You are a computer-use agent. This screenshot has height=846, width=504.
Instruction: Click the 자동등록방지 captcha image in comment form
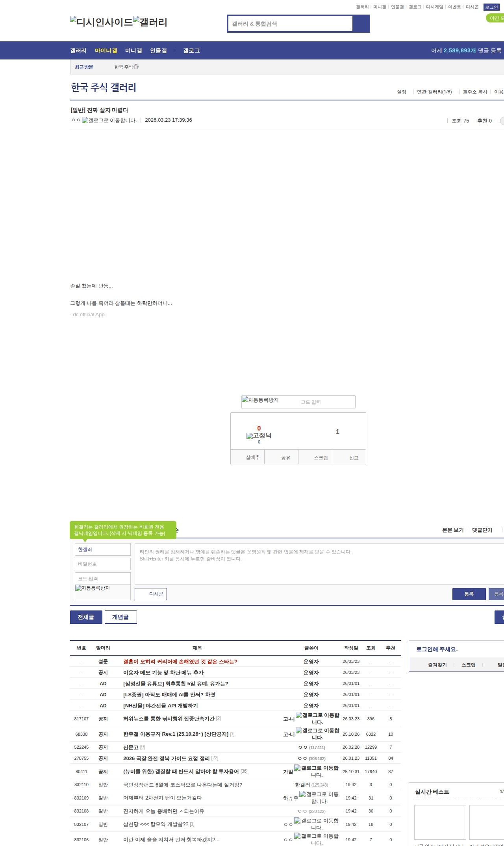[93, 588]
